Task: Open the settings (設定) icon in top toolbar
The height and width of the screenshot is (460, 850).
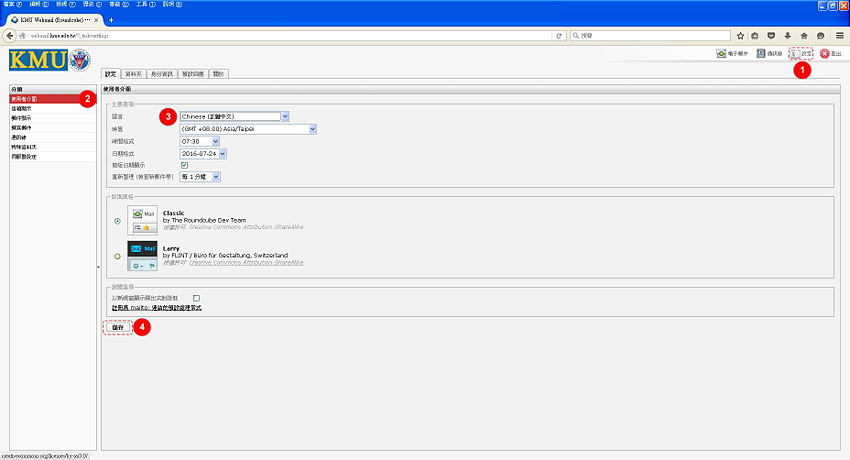Action: (795, 53)
